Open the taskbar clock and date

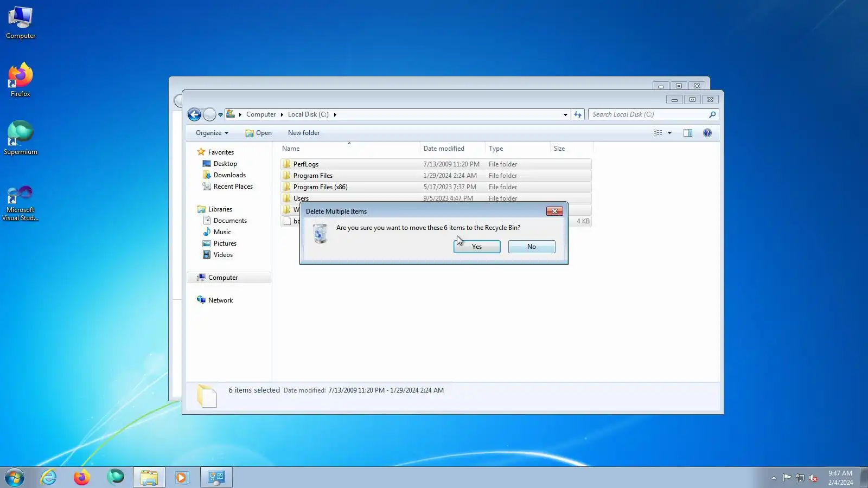point(840,478)
